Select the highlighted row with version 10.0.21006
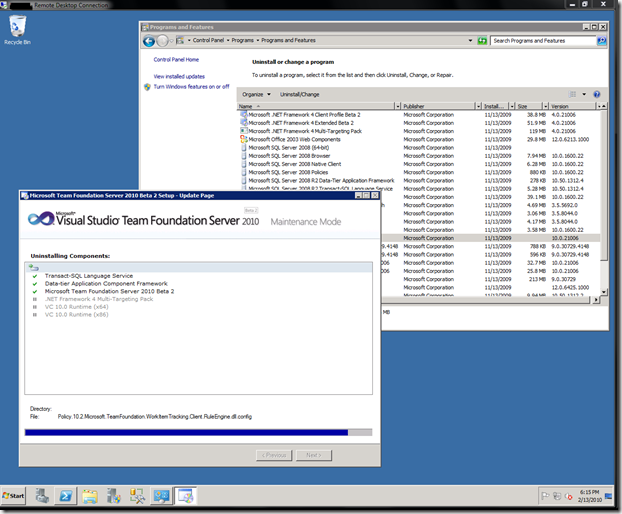622x514 pixels. tap(491, 238)
